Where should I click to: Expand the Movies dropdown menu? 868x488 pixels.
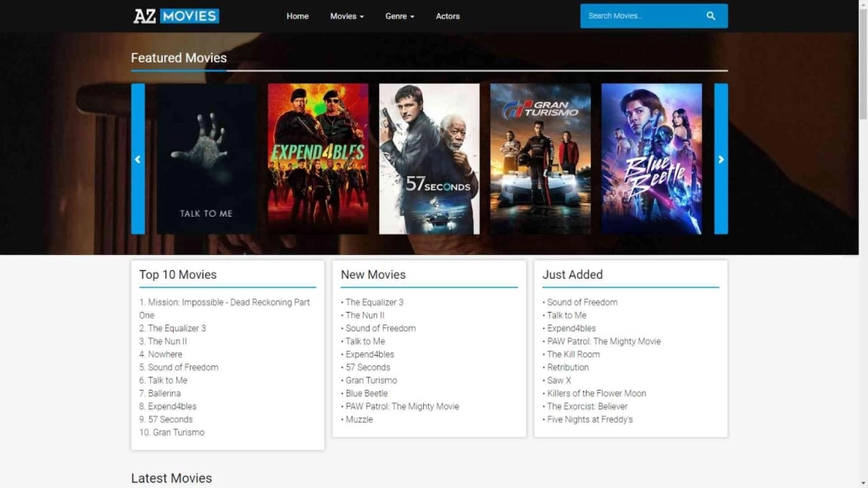click(347, 16)
